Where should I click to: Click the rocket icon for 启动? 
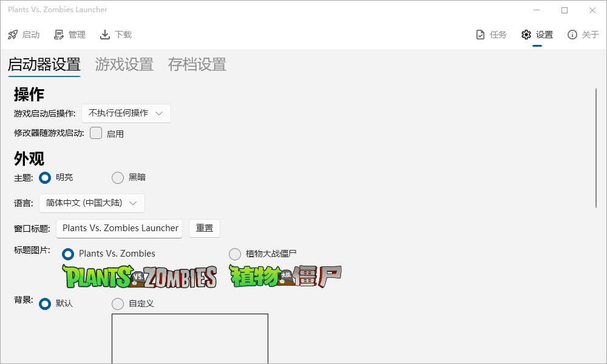(x=13, y=35)
